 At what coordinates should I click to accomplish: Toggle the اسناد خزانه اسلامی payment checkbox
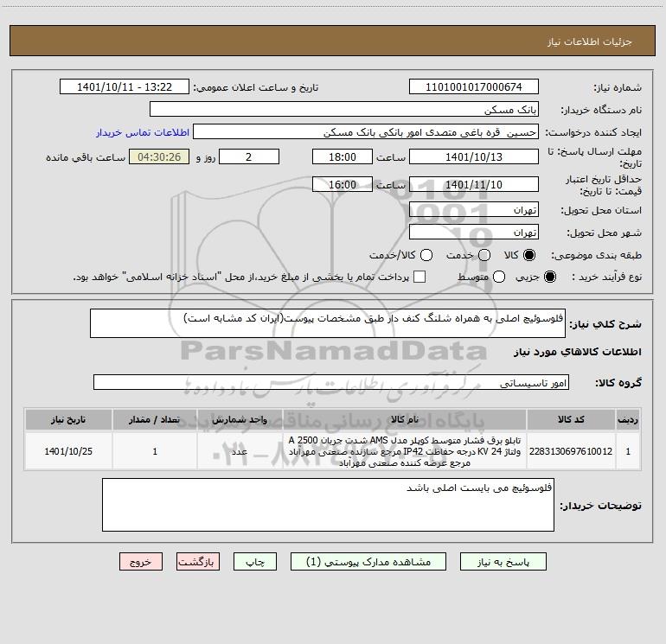pyautogui.click(x=419, y=277)
